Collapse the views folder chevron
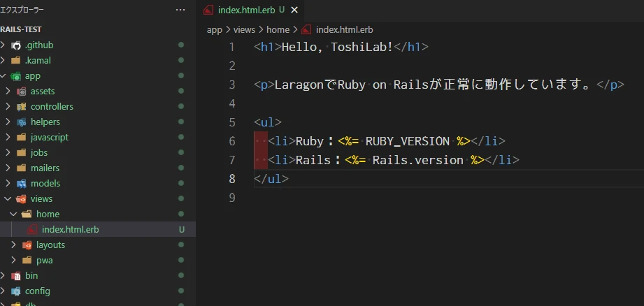Viewport: 644px width, 306px height. [x=8, y=199]
